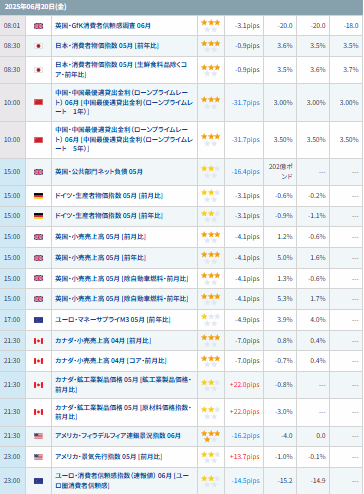The image size is (364, 494).
Task: Open アメリカ・景気先行指数 05月 link
Action: coord(108,457)
